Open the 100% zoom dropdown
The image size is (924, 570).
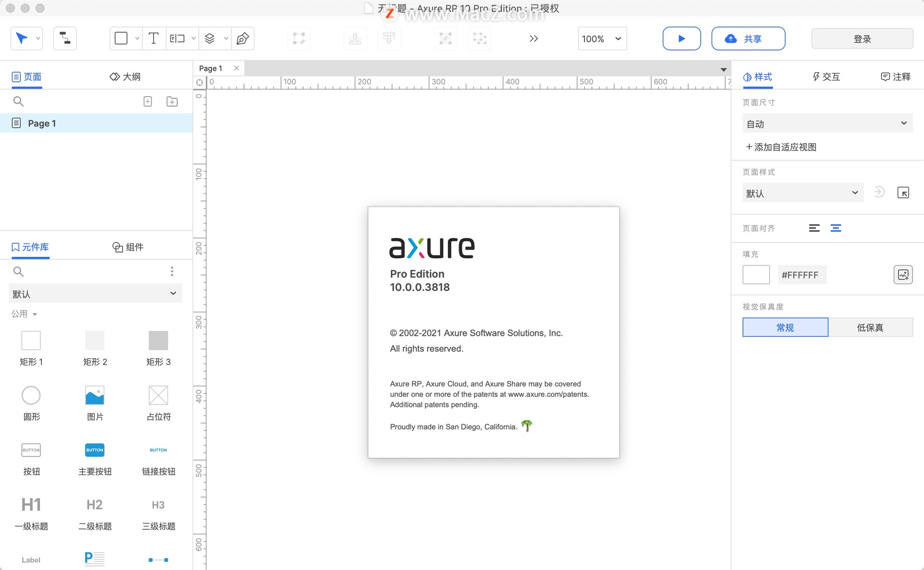(602, 38)
